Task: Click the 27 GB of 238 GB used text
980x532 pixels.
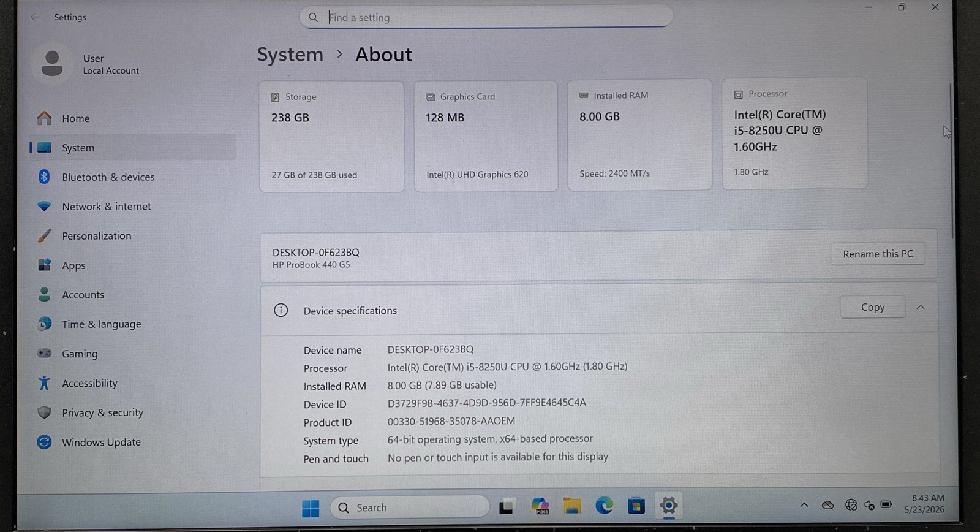Action: pos(314,175)
